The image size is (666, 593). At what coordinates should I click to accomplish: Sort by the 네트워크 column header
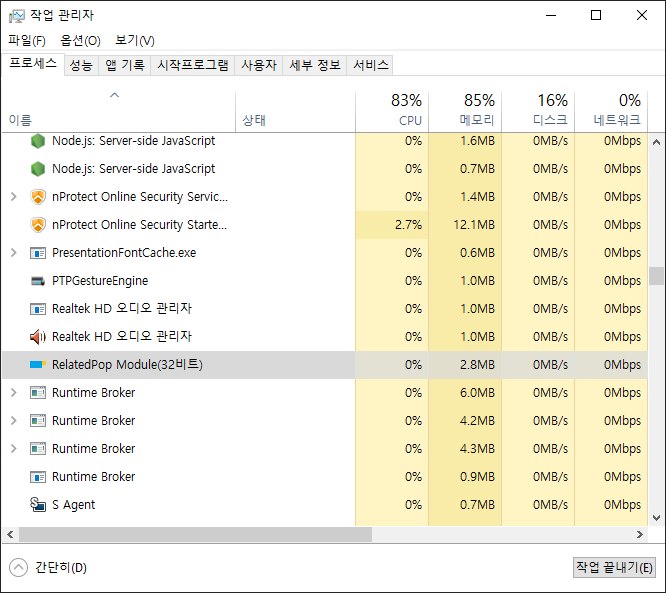pyautogui.click(x=611, y=111)
